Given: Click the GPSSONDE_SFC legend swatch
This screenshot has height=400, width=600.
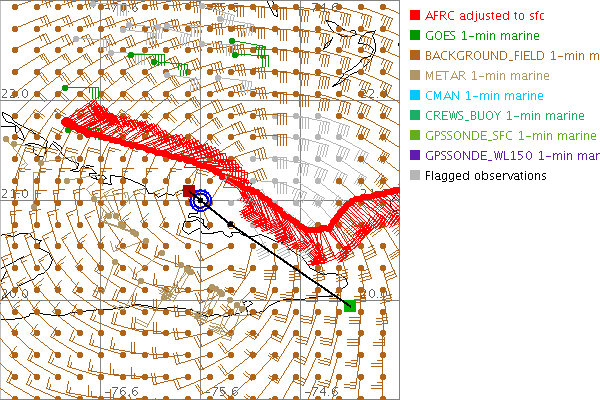Looking at the screenshot, I should [415, 136].
